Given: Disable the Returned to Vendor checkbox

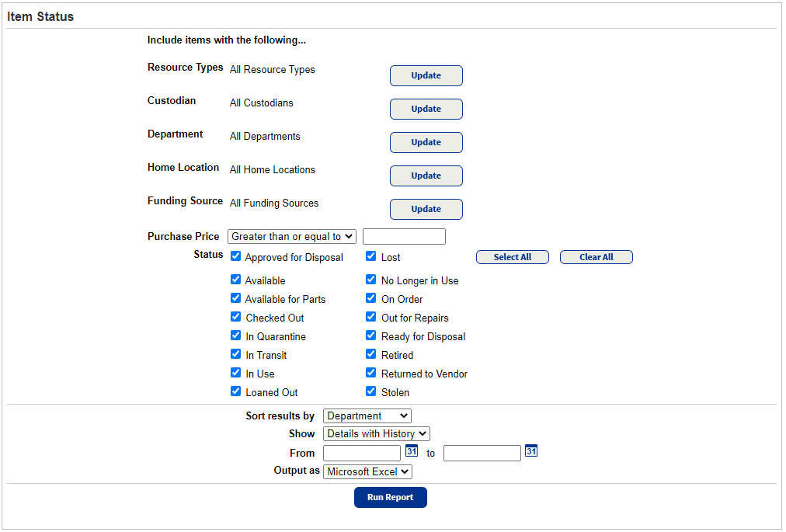Looking at the screenshot, I should [x=371, y=373].
